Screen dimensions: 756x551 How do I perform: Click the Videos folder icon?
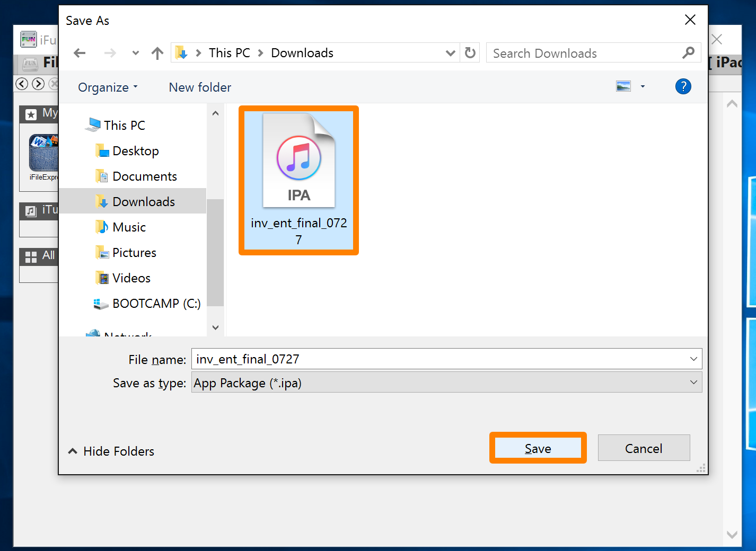click(102, 278)
